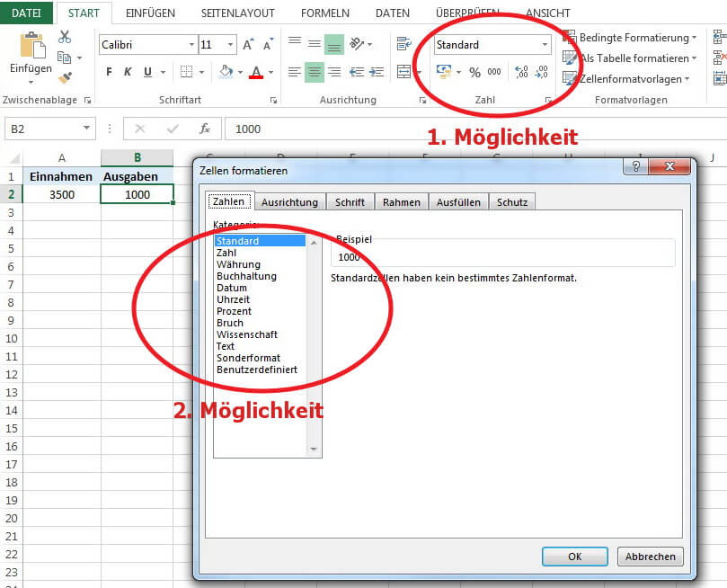Open the Calibri font dropdown
The image size is (727, 588).
pyautogui.click(x=191, y=43)
